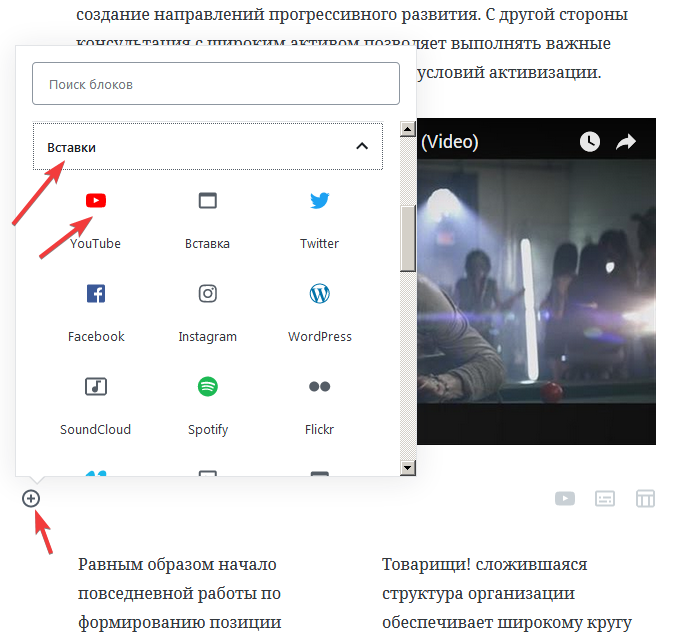Click the scrollbar down arrow

(x=408, y=467)
